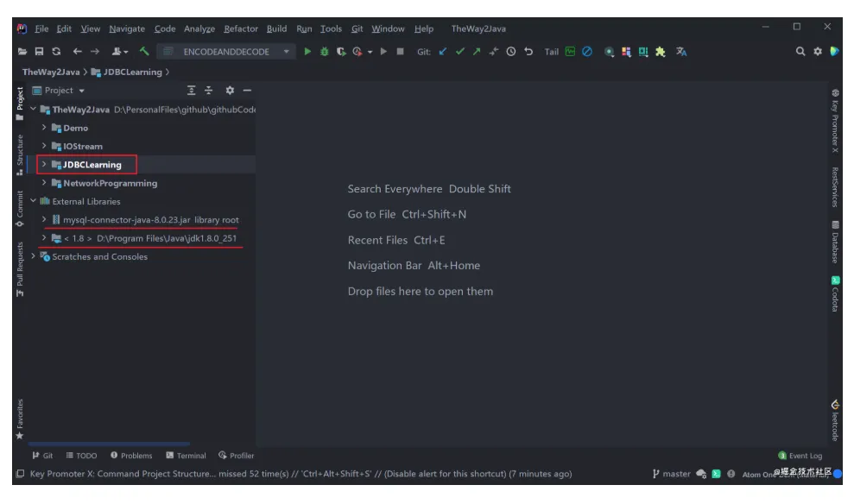
Task: Click the Translate toolbar icon
Action: pyautogui.click(x=681, y=52)
